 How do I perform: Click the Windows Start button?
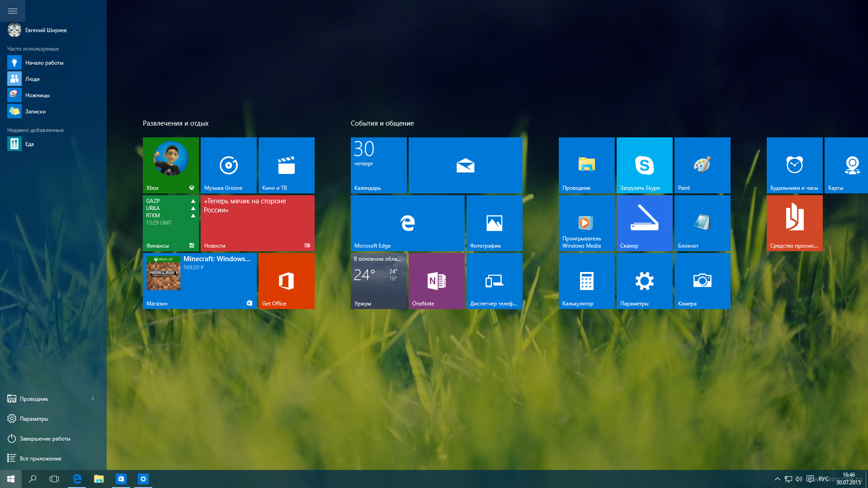click(x=11, y=479)
